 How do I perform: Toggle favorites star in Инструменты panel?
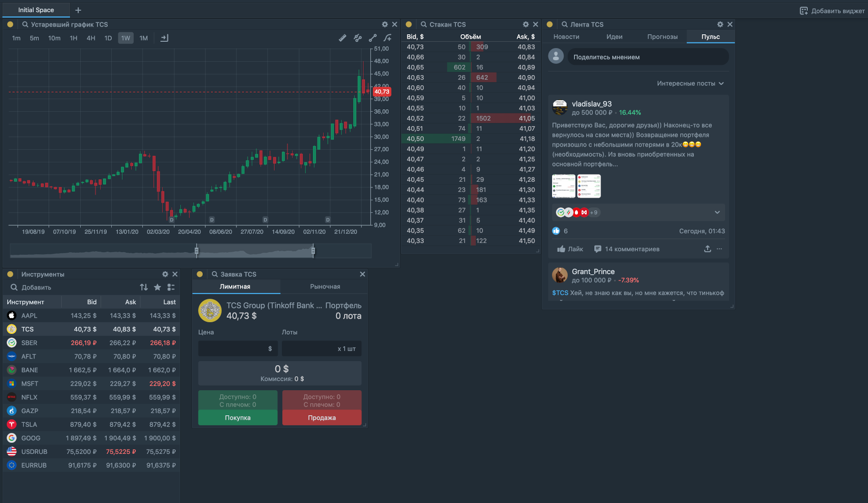pos(157,288)
